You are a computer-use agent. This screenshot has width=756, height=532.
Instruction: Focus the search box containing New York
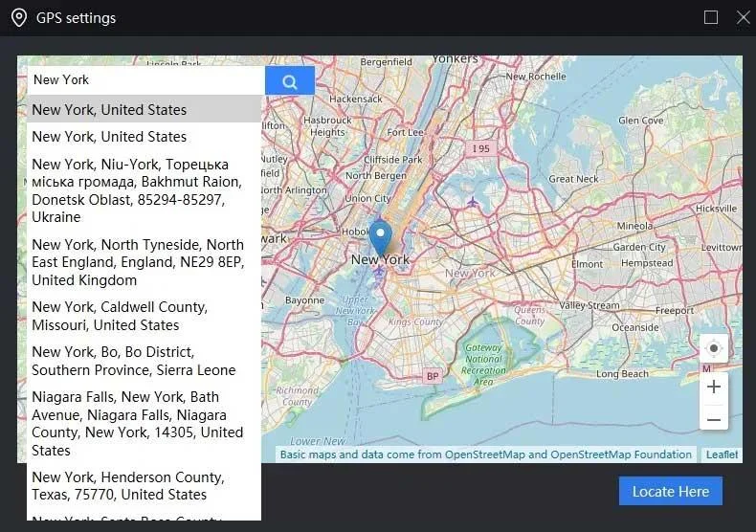(144, 80)
